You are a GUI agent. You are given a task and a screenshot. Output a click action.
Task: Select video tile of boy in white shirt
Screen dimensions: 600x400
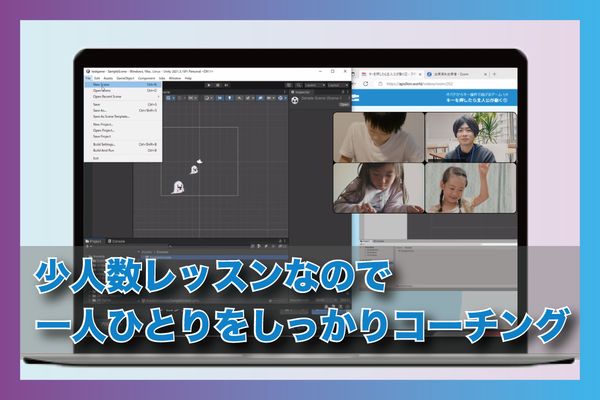click(379, 137)
